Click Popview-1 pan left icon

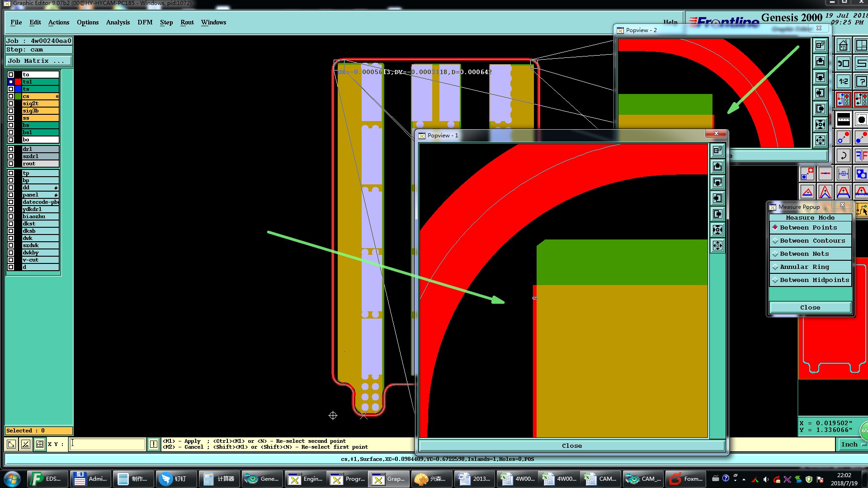click(717, 198)
